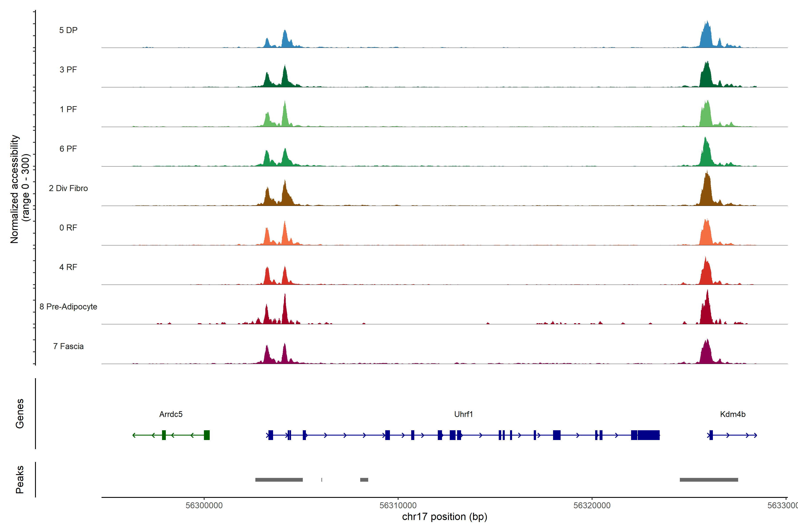Viewport: 798px width, 532px height.
Task: Click the small gray peak bar near 56308000
Action: 364,480
